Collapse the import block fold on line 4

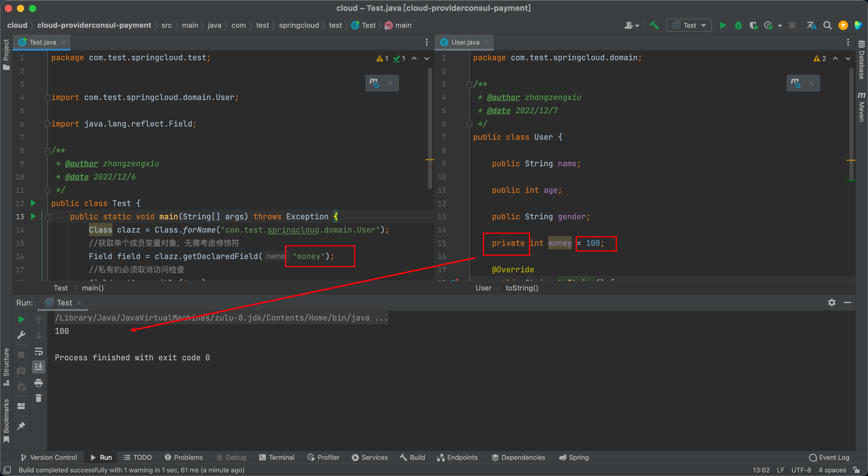coord(47,97)
